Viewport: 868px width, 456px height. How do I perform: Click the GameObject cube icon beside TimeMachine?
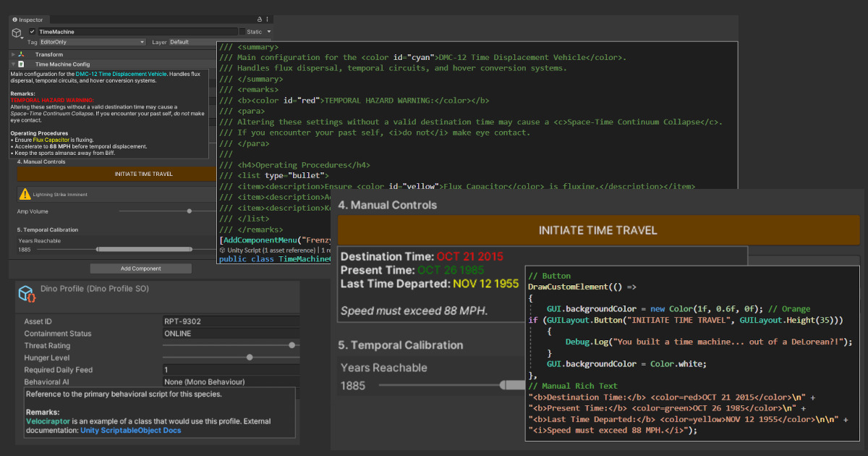coord(17,33)
